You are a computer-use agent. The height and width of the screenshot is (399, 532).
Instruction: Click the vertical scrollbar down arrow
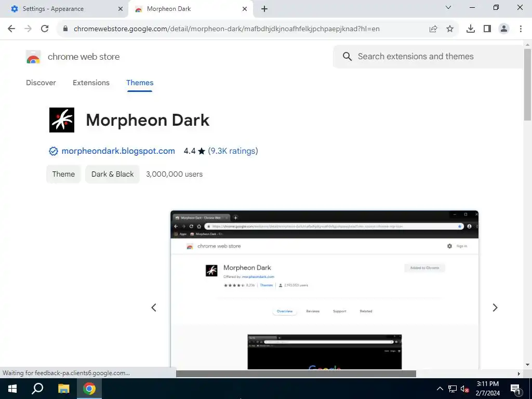[x=527, y=365]
